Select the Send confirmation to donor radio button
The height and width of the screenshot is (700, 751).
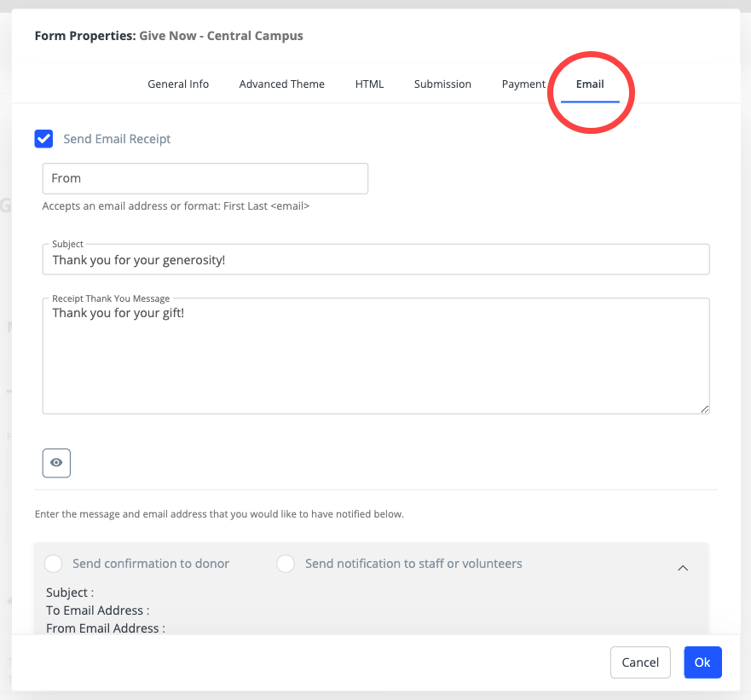53,564
